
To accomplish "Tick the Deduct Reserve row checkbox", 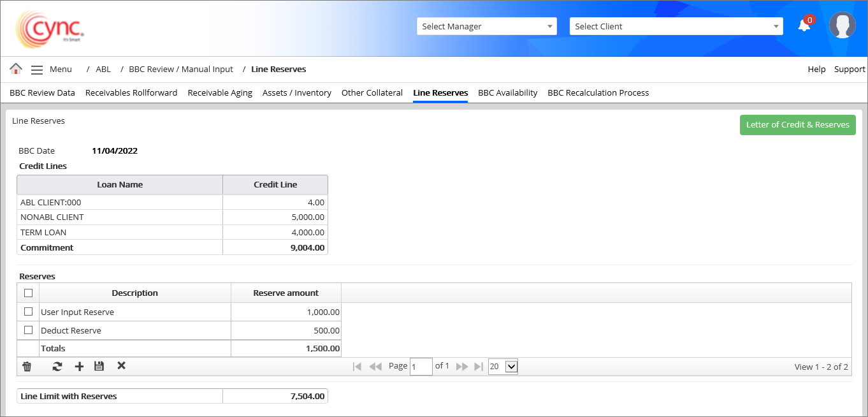I will point(28,330).
